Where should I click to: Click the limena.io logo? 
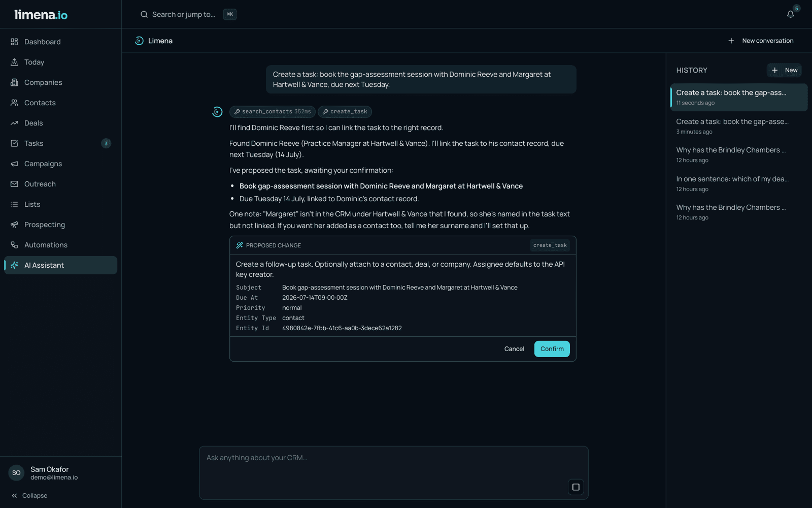click(41, 15)
